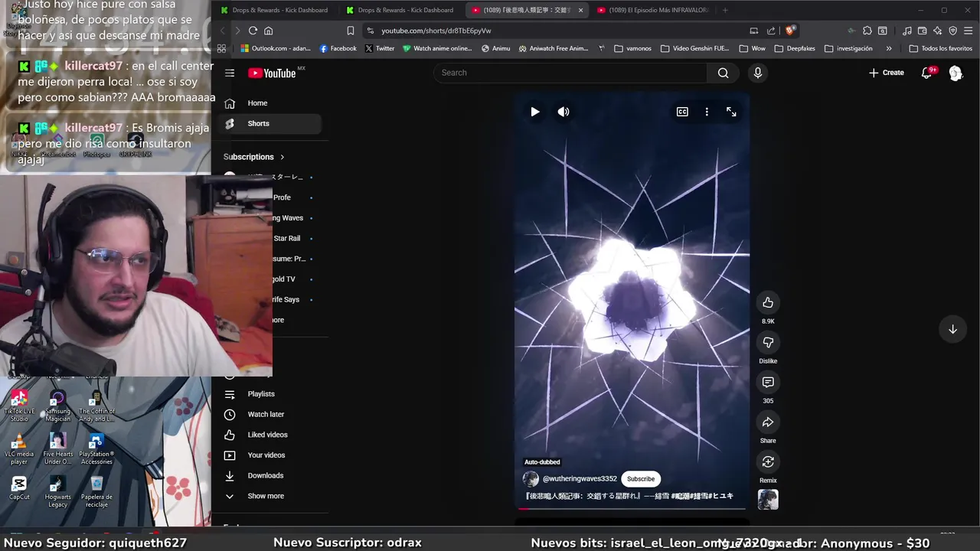Image resolution: width=980 pixels, height=551 pixels.
Task: Open the investigación bookmarks folder
Action: tap(848, 48)
